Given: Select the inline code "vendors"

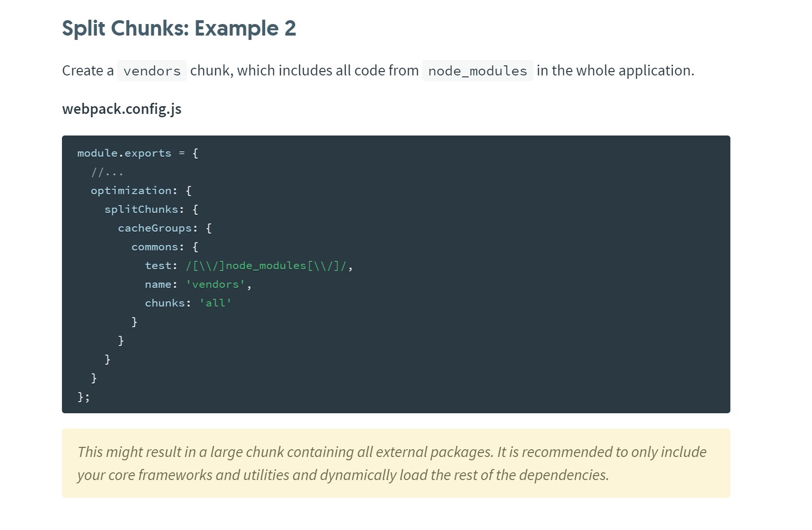Looking at the screenshot, I should (x=151, y=71).
